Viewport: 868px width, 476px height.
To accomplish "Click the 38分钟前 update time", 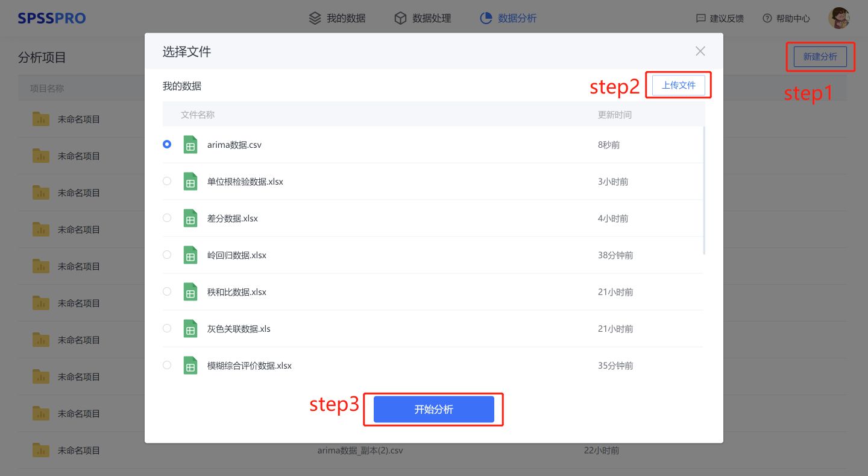I will (x=615, y=255).
